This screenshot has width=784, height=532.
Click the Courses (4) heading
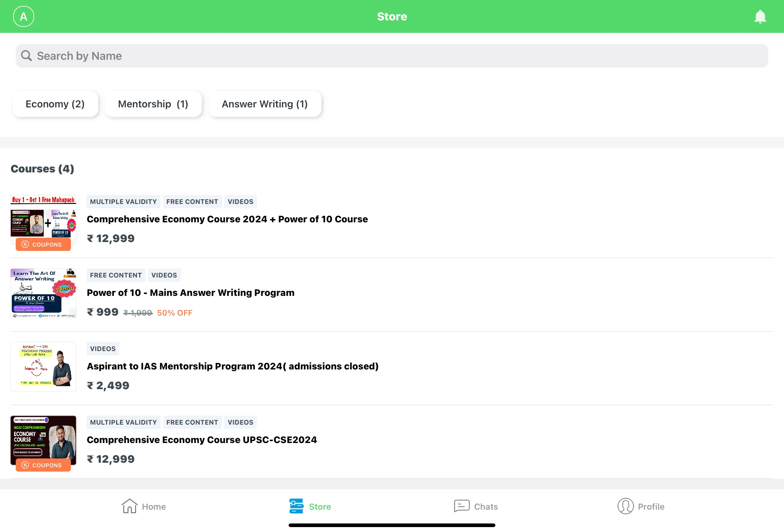(x=42, y=169)
